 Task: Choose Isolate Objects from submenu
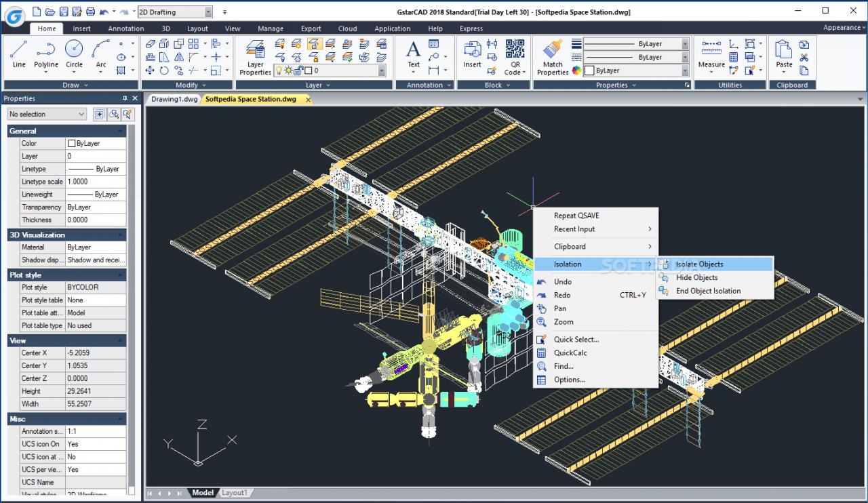(x=715, y=264)
